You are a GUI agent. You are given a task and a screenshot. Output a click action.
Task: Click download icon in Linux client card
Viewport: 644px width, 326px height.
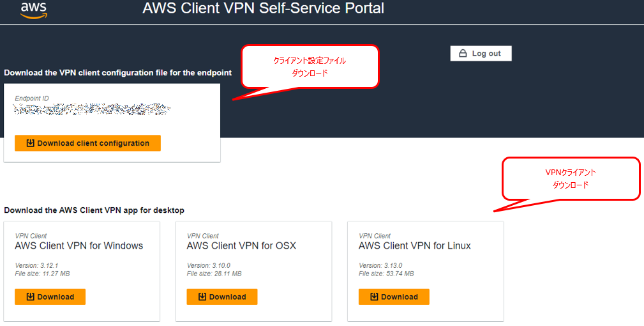pos(374,297)
